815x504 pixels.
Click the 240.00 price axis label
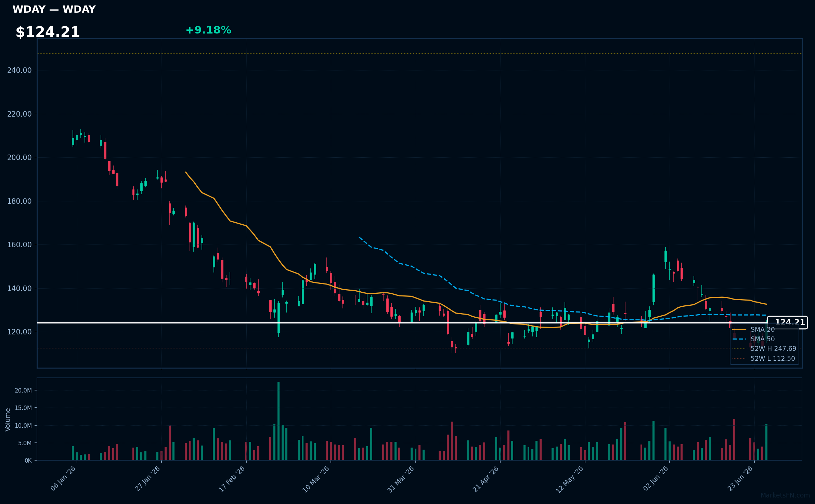point(20,70)
